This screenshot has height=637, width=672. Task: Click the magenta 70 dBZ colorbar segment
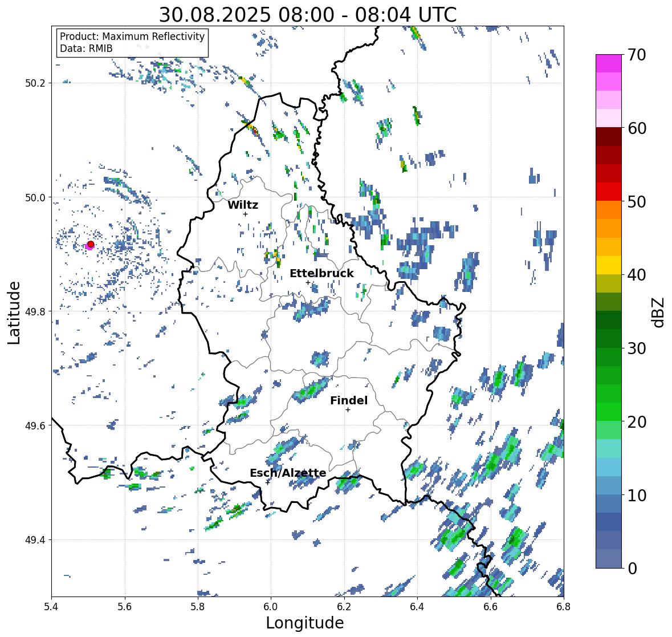point(609,63)
